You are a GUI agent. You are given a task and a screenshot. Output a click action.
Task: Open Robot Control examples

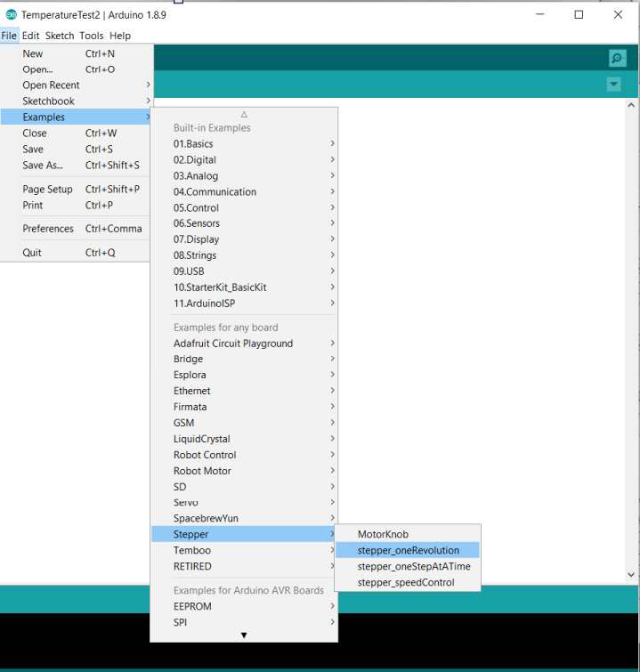pyautogui.click(x=244, y=455)
